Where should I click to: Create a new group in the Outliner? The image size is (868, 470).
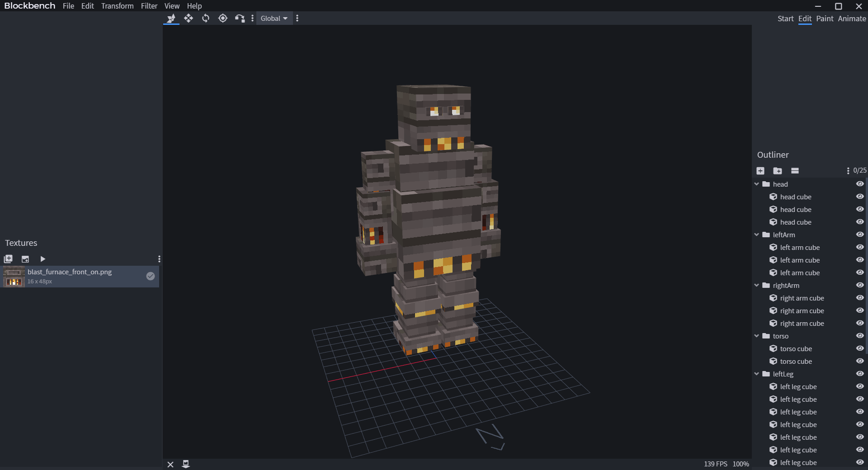coord(778,171)
